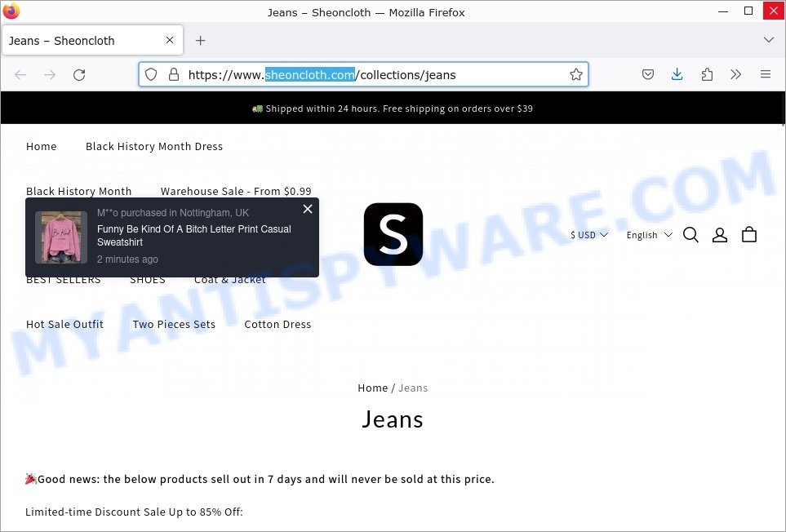Close the Jeans – Sheoncloth tab
Viewport: 786px width, 532px height.
point(170,40)
